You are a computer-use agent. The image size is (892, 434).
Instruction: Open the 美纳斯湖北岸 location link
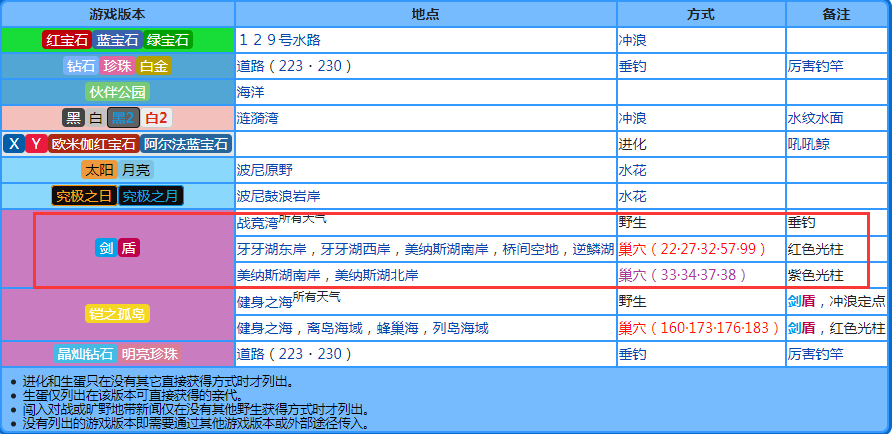[377, 275]
